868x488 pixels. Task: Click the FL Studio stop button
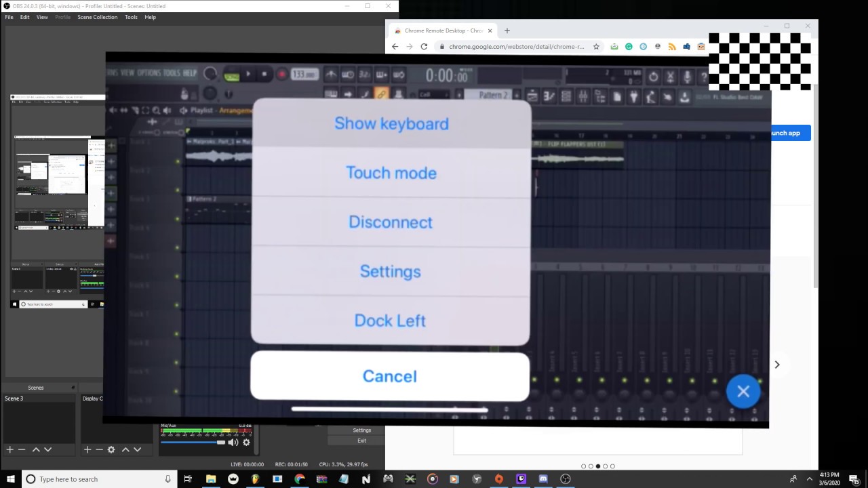pyautogui.click(x=264, y=74)
